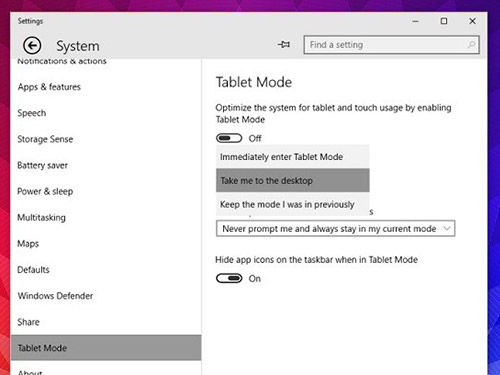
Task: Click the Tablet Mode heading
Action: pyautogui.click(x=254, y=82)
